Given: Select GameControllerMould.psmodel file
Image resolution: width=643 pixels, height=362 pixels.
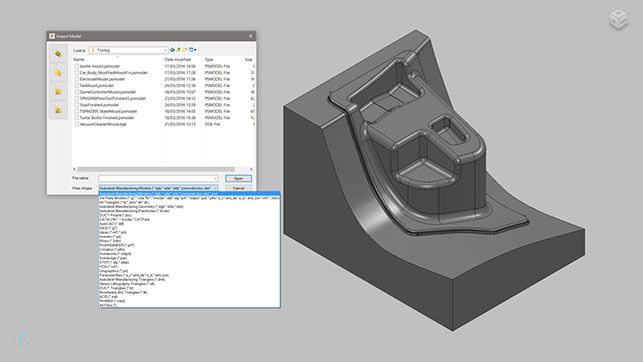Looking at the screenshot, I should pyautogui.click(x=107, y=92).
